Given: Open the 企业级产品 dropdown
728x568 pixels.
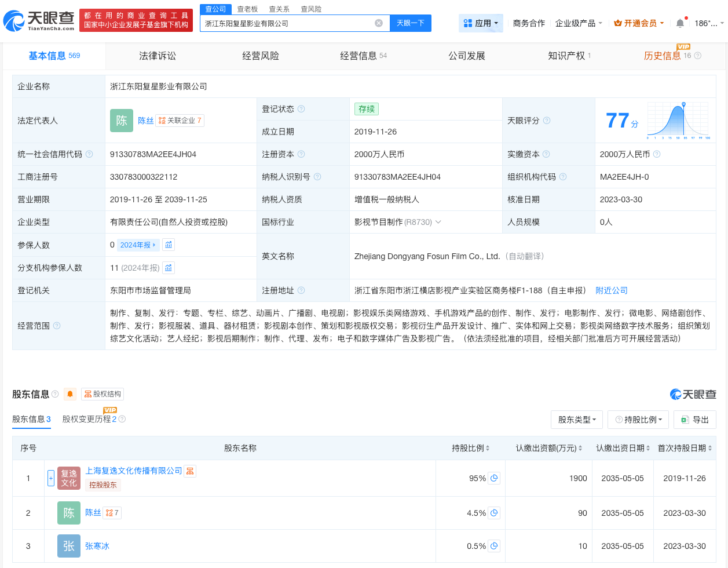Looking at the screenshot, I should tap(579, 23).
